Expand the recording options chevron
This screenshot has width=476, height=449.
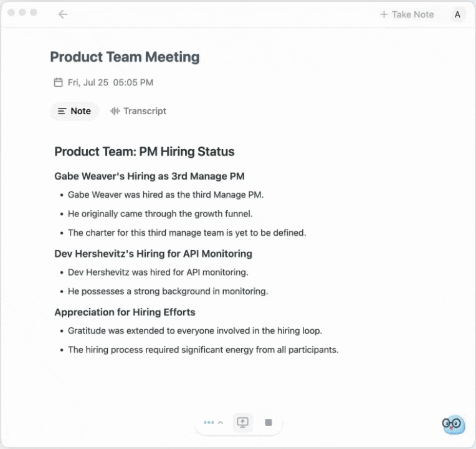coord(220,423)
